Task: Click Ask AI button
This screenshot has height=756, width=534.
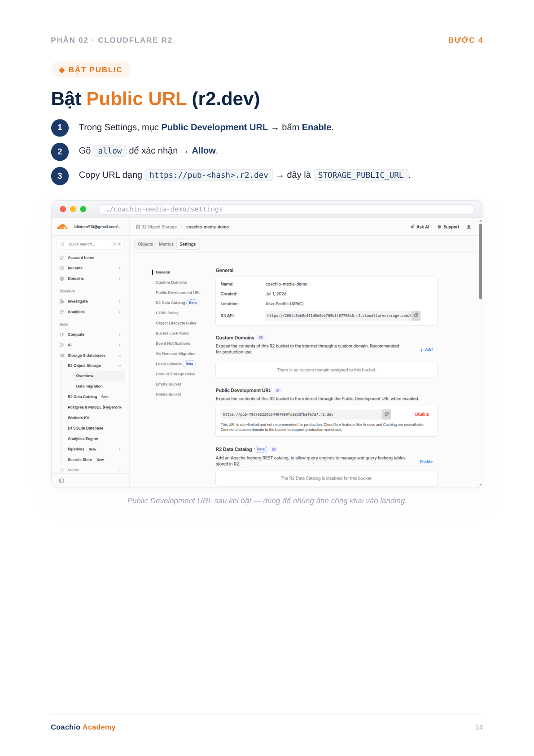Action: 420,227
